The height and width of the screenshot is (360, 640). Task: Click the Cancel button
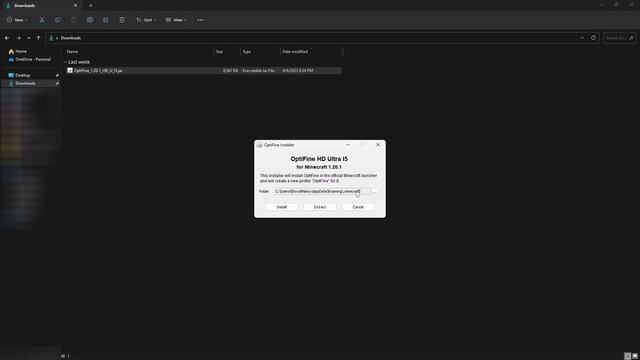358,207
